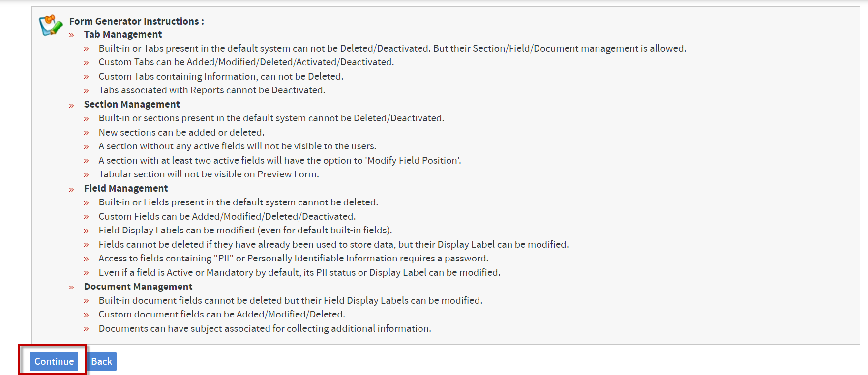Click 'Custom Tabs containing Information' instruction line
868x375 pixels.
pyautogui.click(x=221, y=76)
